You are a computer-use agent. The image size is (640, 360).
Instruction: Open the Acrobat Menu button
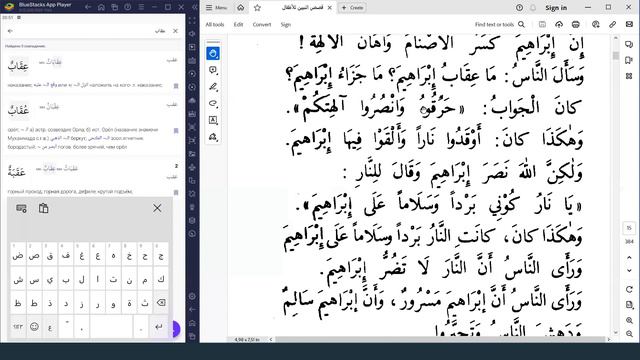point(216,8)
